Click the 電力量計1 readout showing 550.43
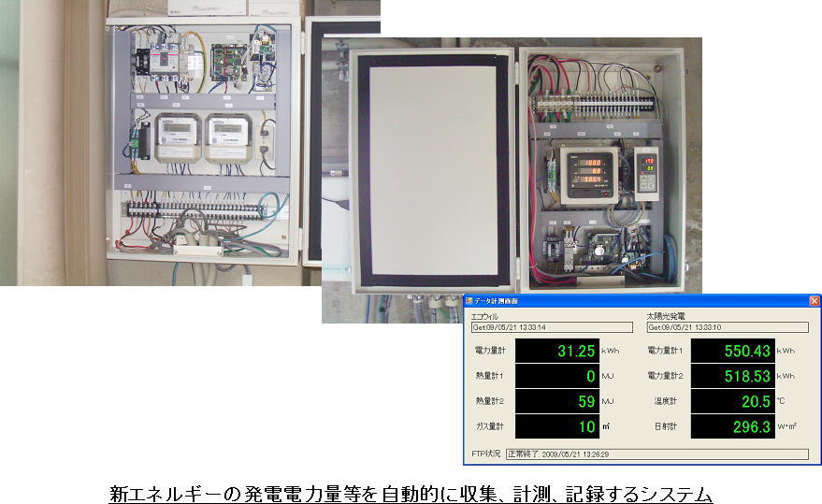 732,351
